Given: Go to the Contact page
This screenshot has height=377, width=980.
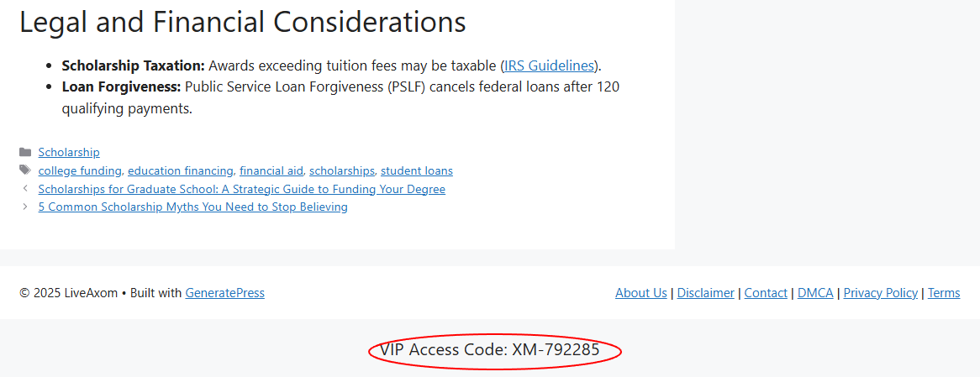Looking at the screenshot, I should (x=766, y=293).
